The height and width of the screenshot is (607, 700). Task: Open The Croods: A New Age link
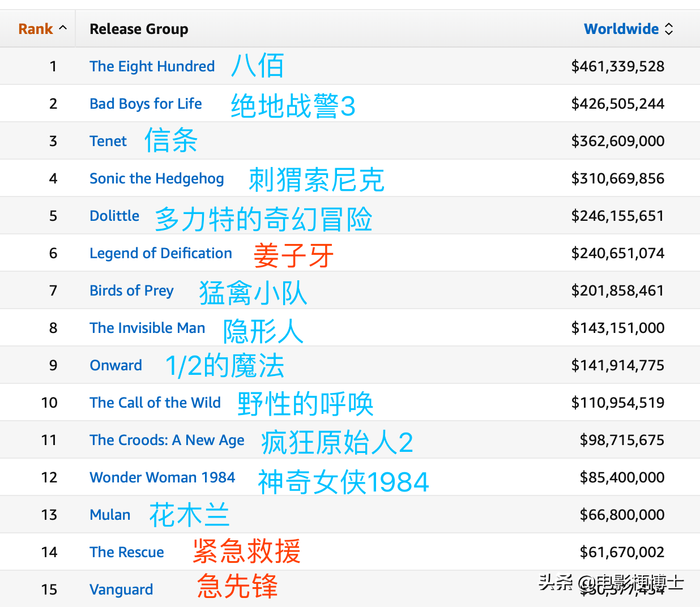[x=167, y=440]
